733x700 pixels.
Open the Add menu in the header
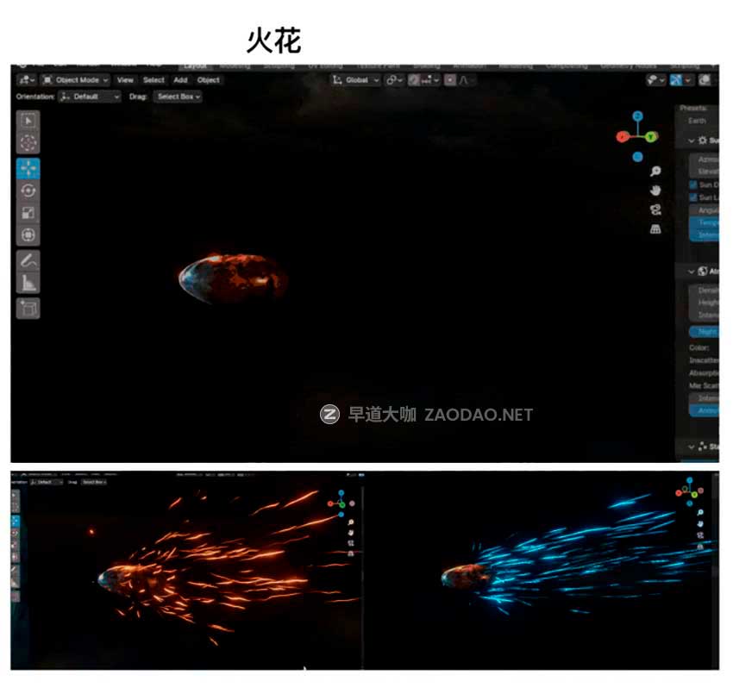pos(179,79)
